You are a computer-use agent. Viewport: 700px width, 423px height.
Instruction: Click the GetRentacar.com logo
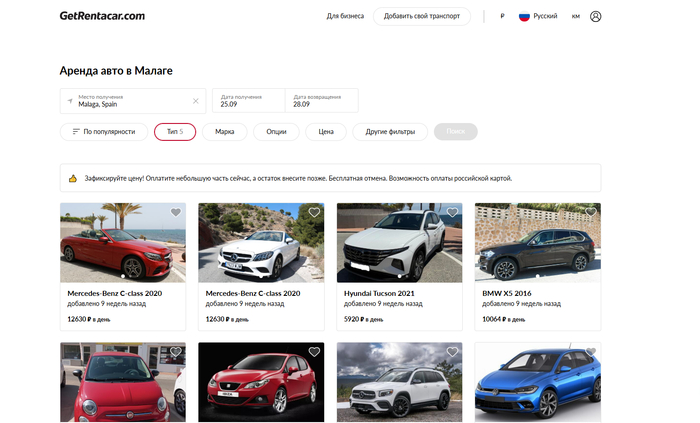point(102,16)
